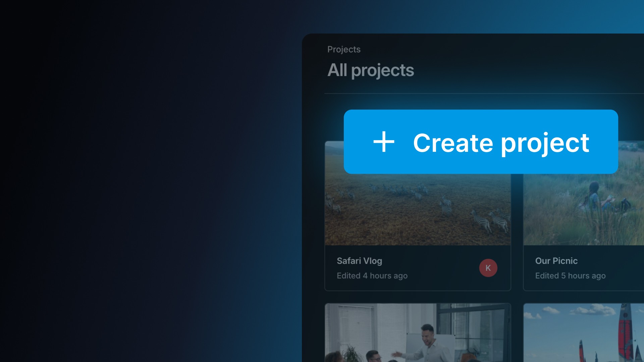
Task: Open the Projects breadcrumb link
Action: pyautogui.click(x=344, y=49)
